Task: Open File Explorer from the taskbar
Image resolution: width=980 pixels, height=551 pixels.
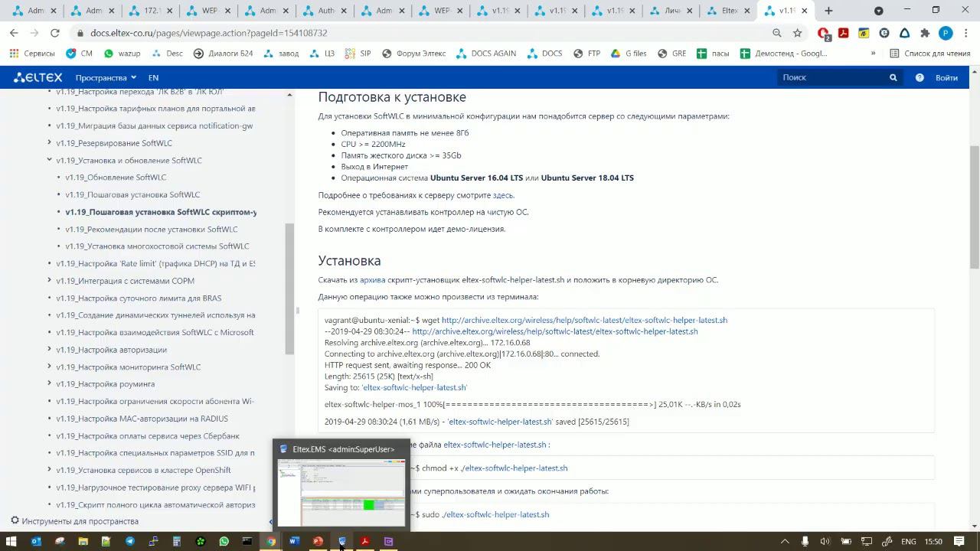Action: (83, 542)
